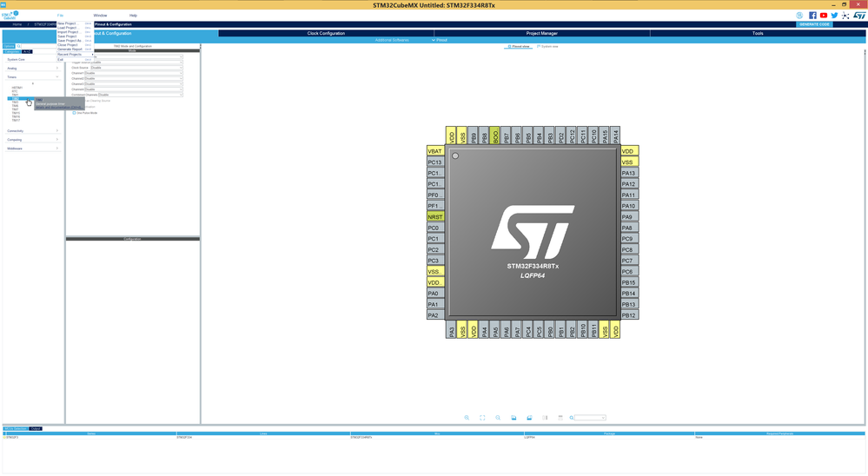Open the Channel3 dropdown
Image resolution: width=868 pixels, height=476 pixels.
coord(134,84)
